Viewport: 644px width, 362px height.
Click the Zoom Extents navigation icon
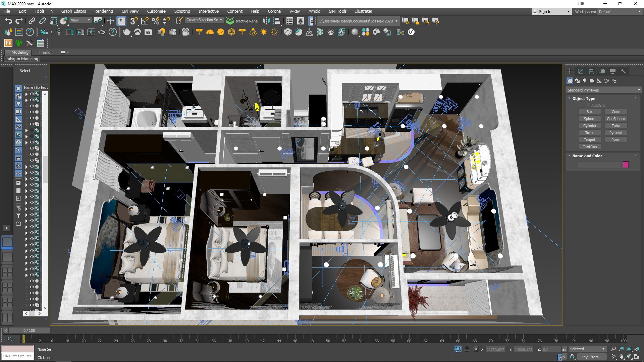pyautogui.click(x=629, y=349)
